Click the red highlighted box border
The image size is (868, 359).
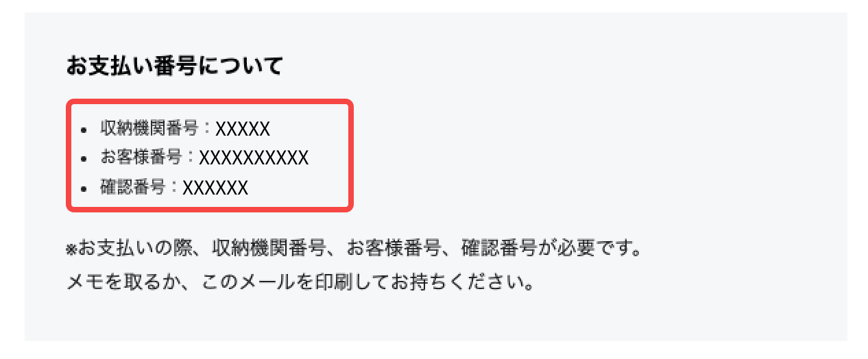point(209,101)
